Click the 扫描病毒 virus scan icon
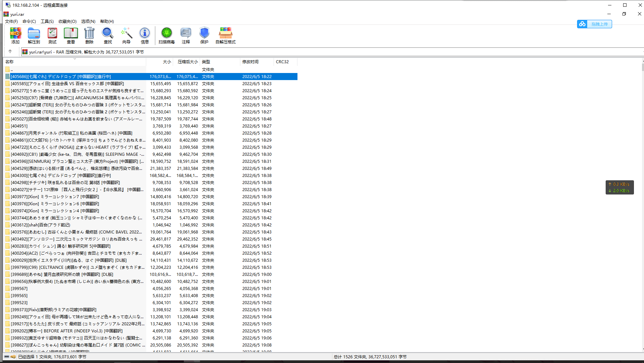The height and width of the screenshot is (363, 644). (166, 35)
